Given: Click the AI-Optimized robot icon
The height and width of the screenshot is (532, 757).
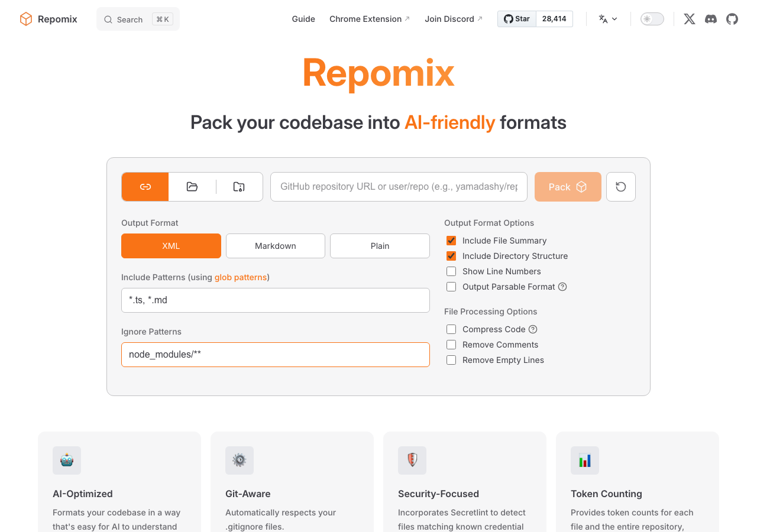Looking at the screenshot, I should tap(67, 460).
